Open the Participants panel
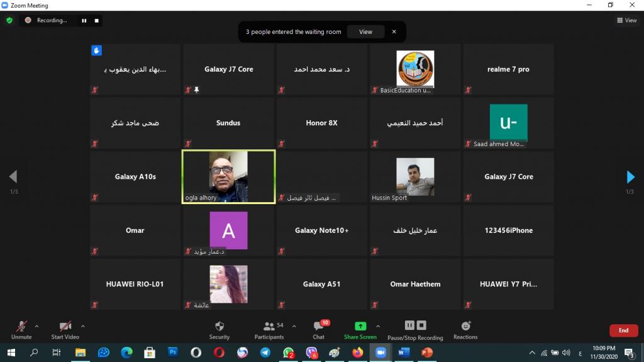Screen dimensions: 644x362 pos(269,329)
